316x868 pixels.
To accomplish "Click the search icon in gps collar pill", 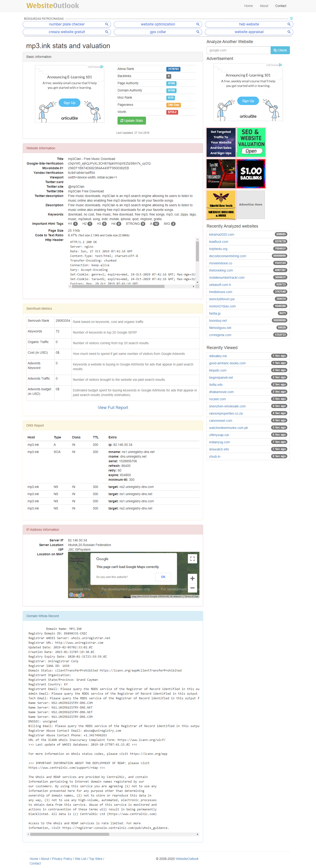I will (x=198, y=32).
